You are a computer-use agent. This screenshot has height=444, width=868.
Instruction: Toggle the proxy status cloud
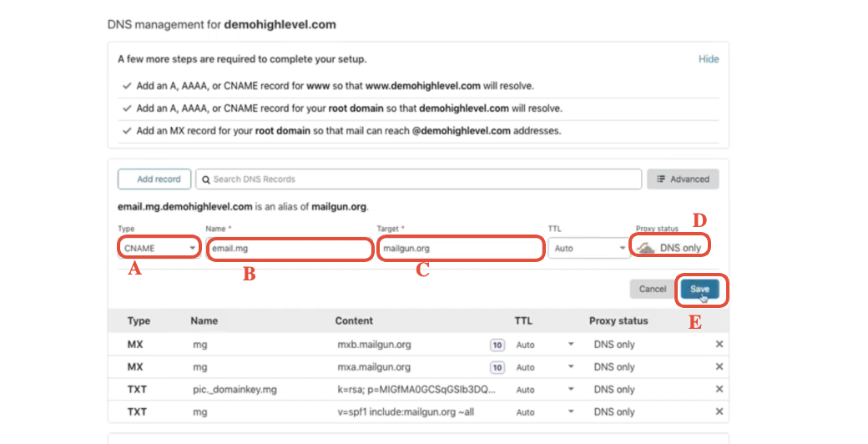click(x=646, y=248)
